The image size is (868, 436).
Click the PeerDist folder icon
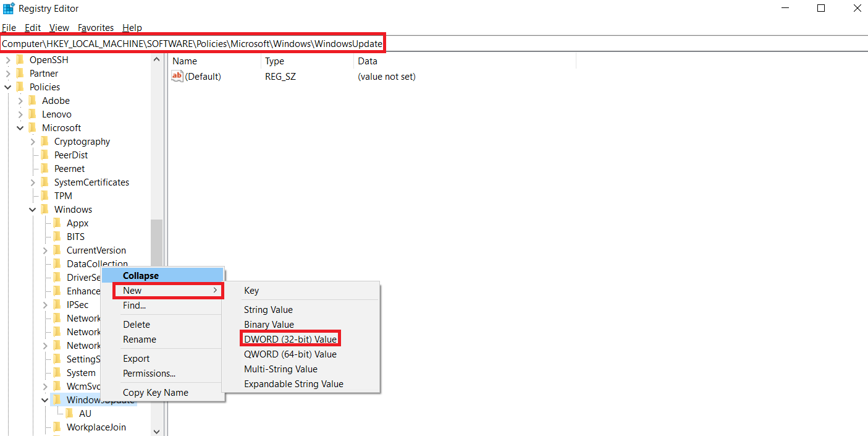click(44, 155)
